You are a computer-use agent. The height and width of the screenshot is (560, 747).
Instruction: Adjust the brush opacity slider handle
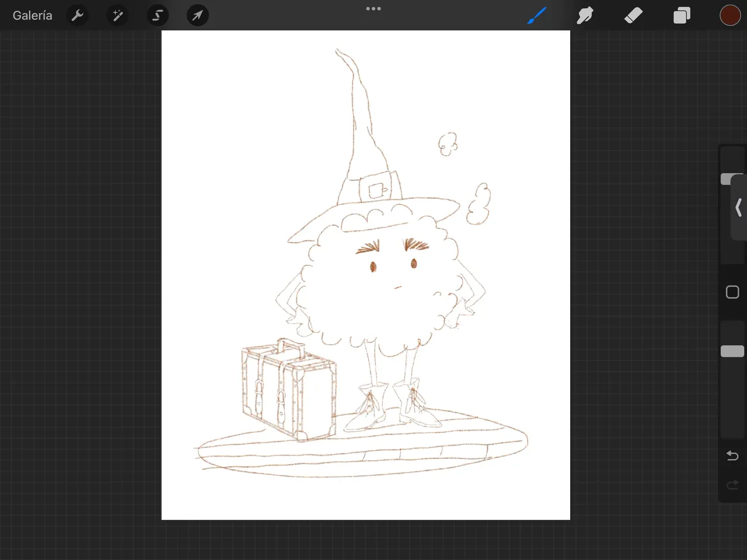[x=732, y=351]
